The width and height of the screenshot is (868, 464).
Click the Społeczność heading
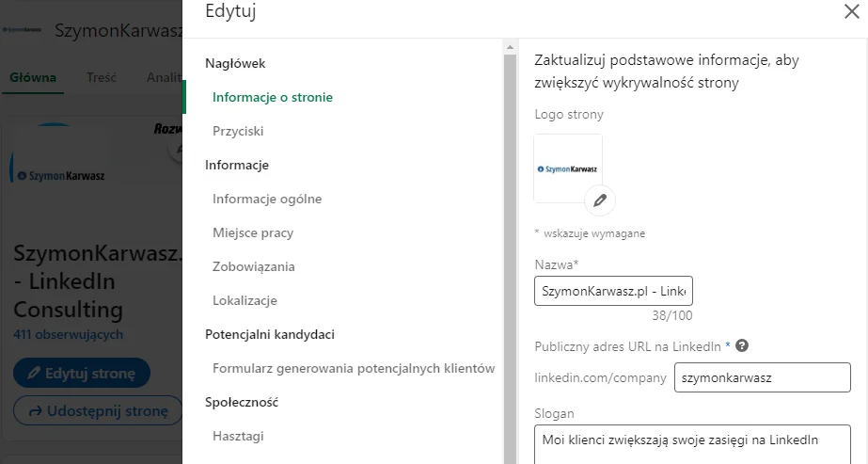[242, 403]
